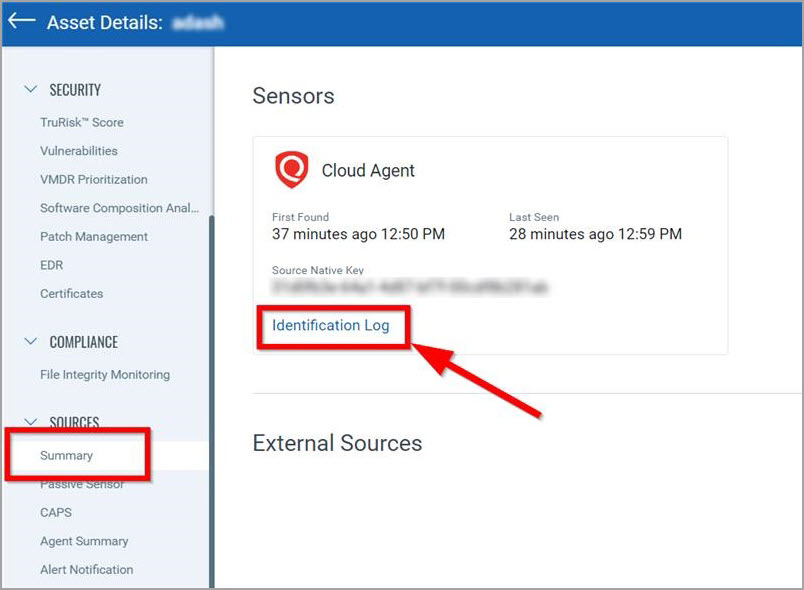
Task: Select VMDR Prioritization menu item
Action: [x=94, y=179]
